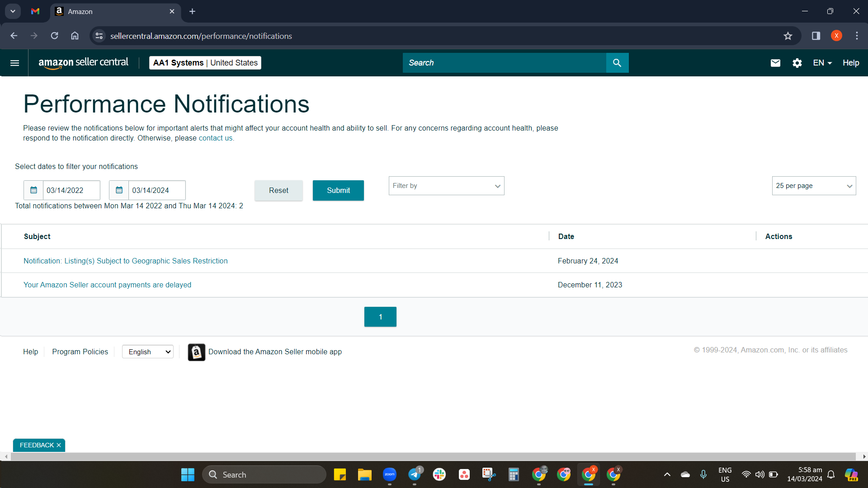Bookmark this page with the star icon
The image size is (868, 488).
point(788,36)
